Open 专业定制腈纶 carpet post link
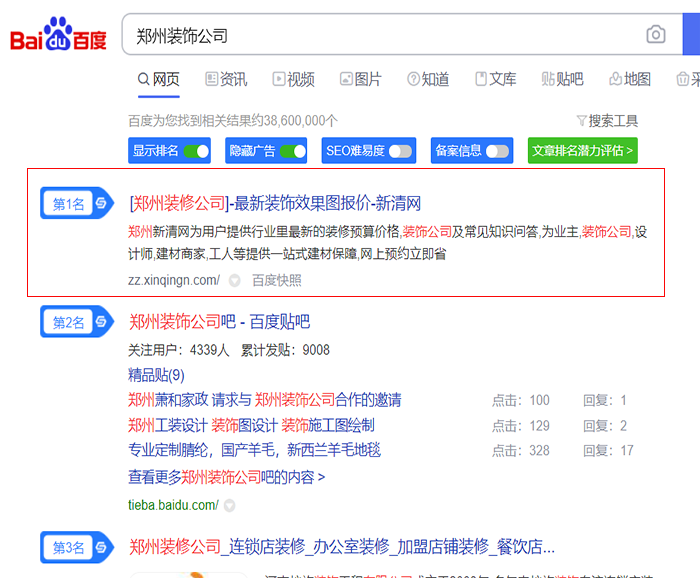700x578 pixels. (x=254, y=450)
